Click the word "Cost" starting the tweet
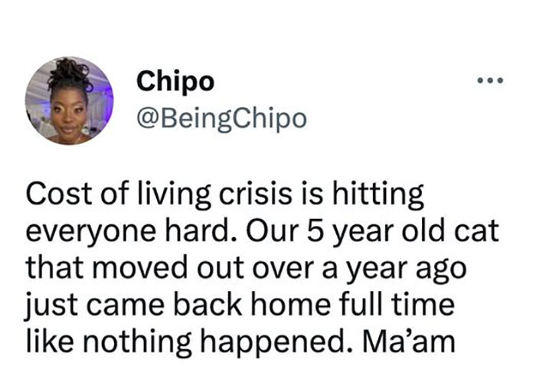 point(51,196)
